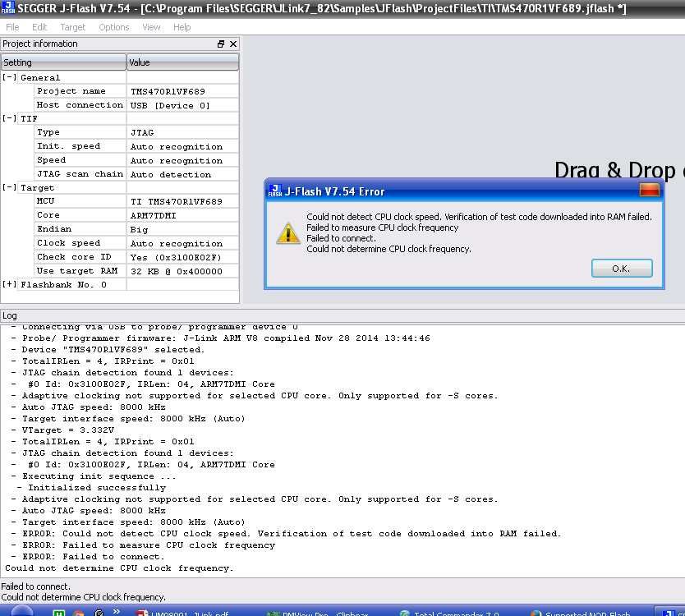Viewport: 685px width, 616px height.
Task: Switch to the Supported NOR Flash taskbar window
Action: [x=582, y=613]
